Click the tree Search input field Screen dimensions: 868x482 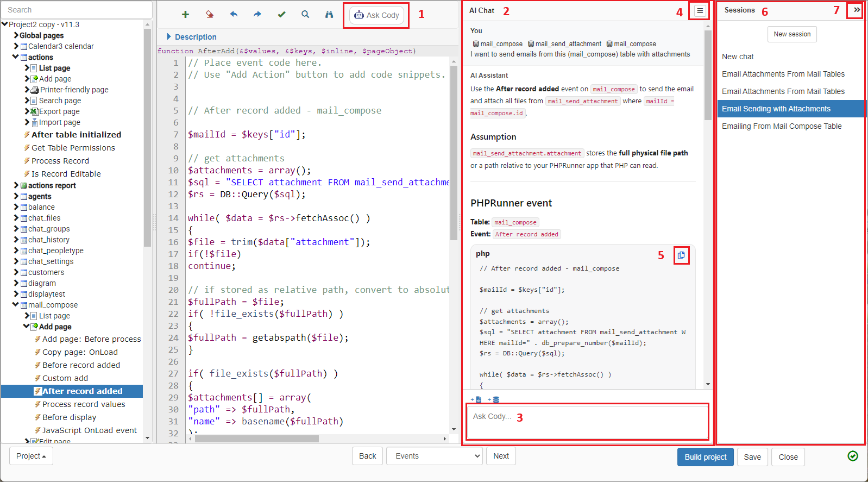click(77, 10)
